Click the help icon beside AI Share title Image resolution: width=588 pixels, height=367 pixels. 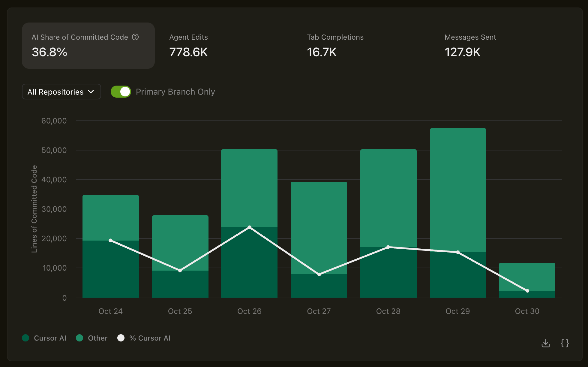pos(135,37)
